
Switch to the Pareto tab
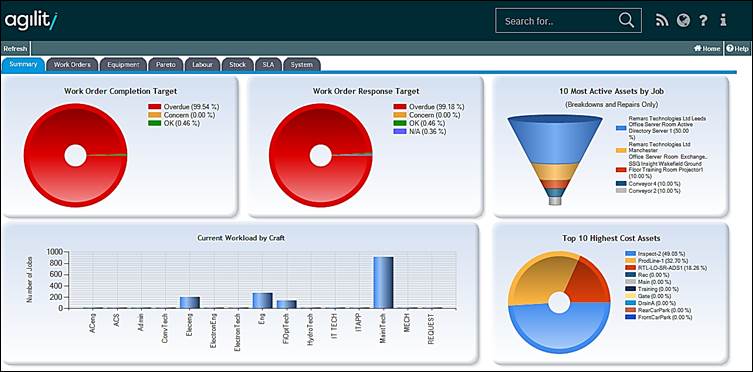166,64
